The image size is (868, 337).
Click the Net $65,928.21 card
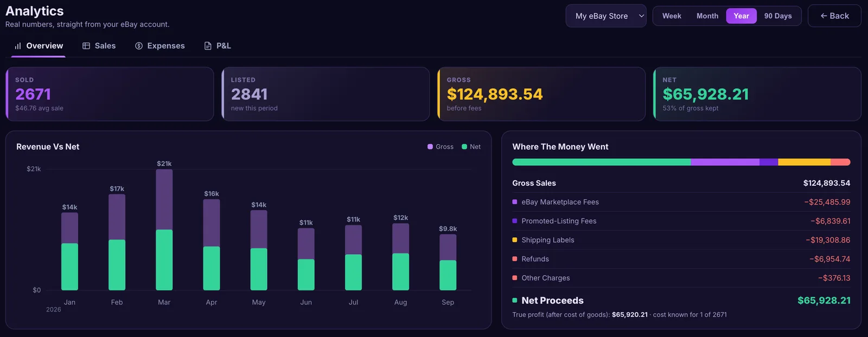pyautogui.click(x=757, y=94)
